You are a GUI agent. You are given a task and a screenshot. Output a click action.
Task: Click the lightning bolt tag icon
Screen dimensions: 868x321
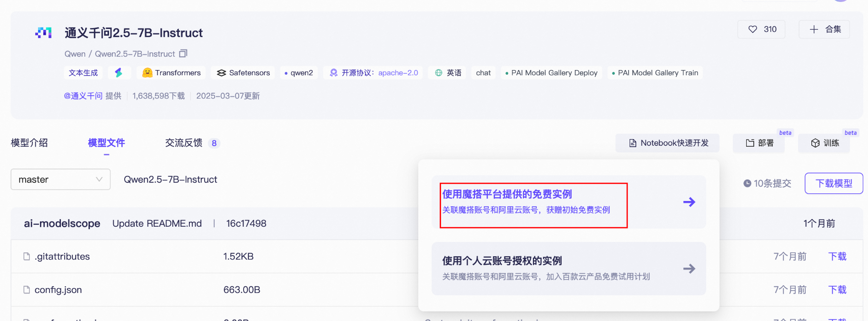coord(119,72)
